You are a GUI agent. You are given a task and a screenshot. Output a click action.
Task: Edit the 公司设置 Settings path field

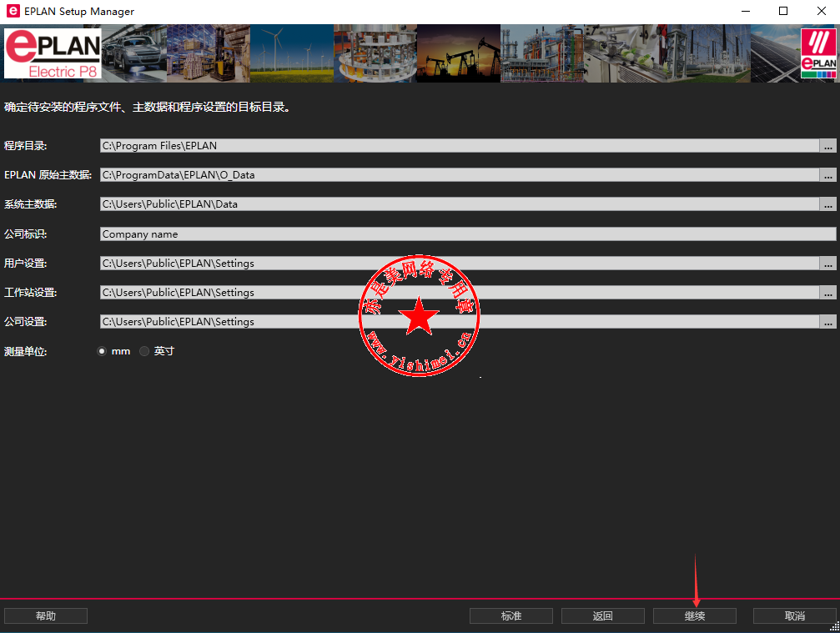coord(460,321)
